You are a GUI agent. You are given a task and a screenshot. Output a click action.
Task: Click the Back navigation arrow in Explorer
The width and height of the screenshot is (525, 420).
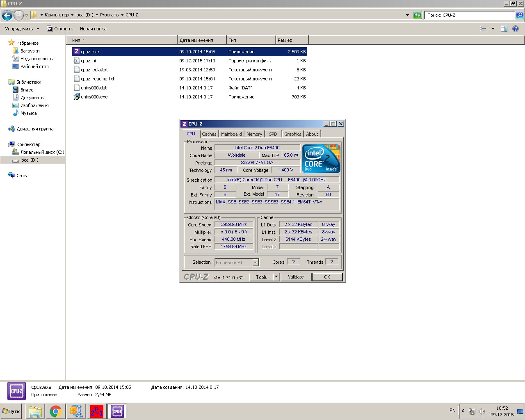pyautogui.click(x=7, y=16)
